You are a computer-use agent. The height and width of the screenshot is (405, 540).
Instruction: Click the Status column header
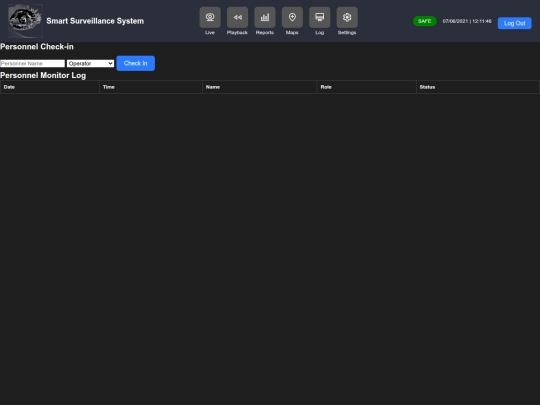(478, 87)
